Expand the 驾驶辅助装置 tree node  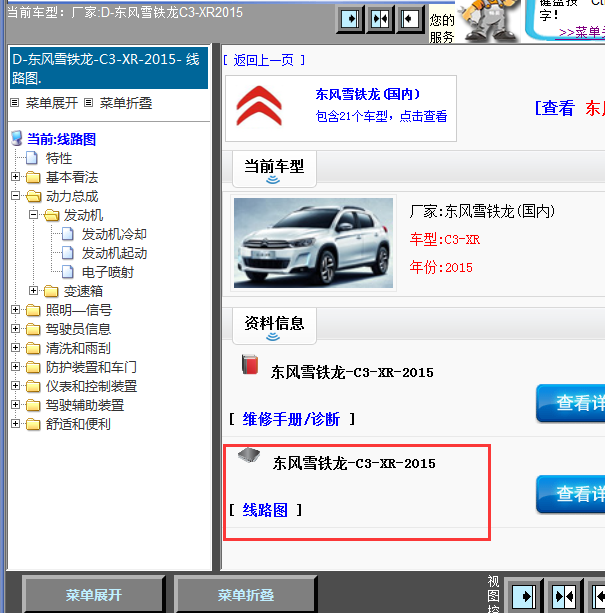[x=15, y=404]
